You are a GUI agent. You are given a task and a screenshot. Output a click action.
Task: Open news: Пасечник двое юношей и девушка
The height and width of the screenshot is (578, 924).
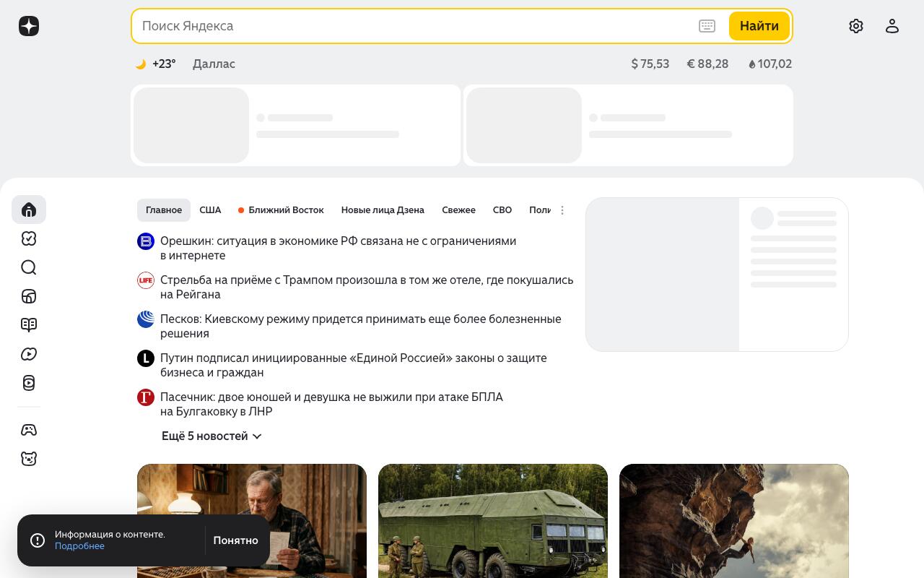point(331,405)
